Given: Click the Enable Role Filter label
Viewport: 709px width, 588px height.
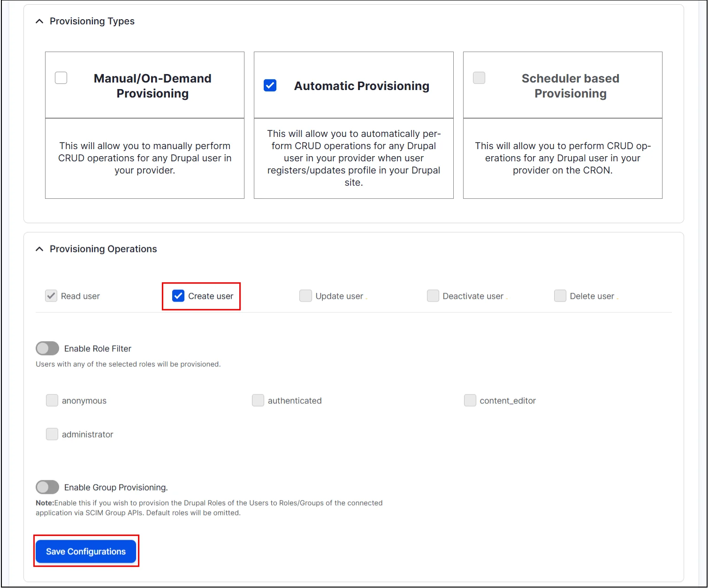Looking at the screenshot, I should pyautogui.click(x=98, y=348).
